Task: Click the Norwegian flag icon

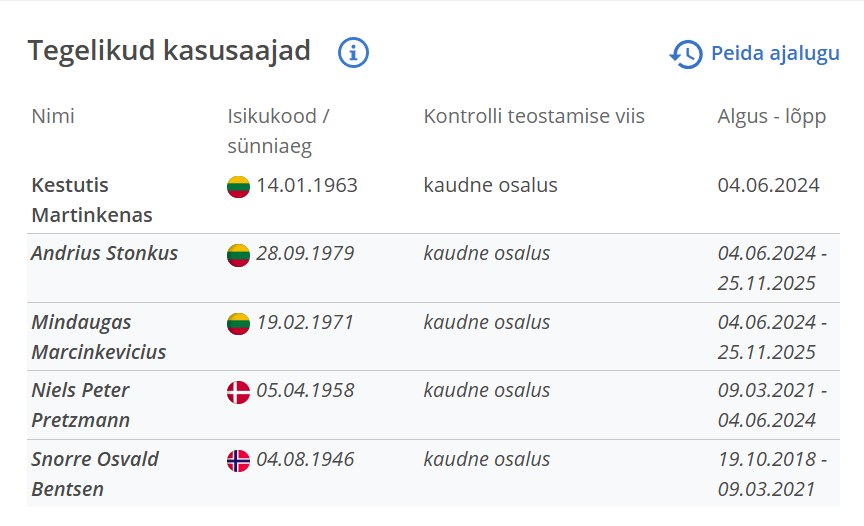Action: coord(238,460)
